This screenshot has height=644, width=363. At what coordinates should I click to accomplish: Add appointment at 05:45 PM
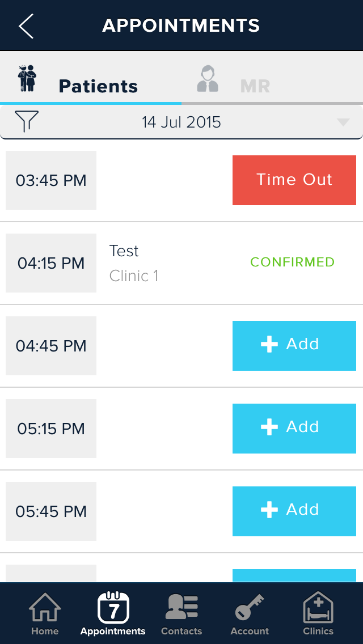(294, 511)
